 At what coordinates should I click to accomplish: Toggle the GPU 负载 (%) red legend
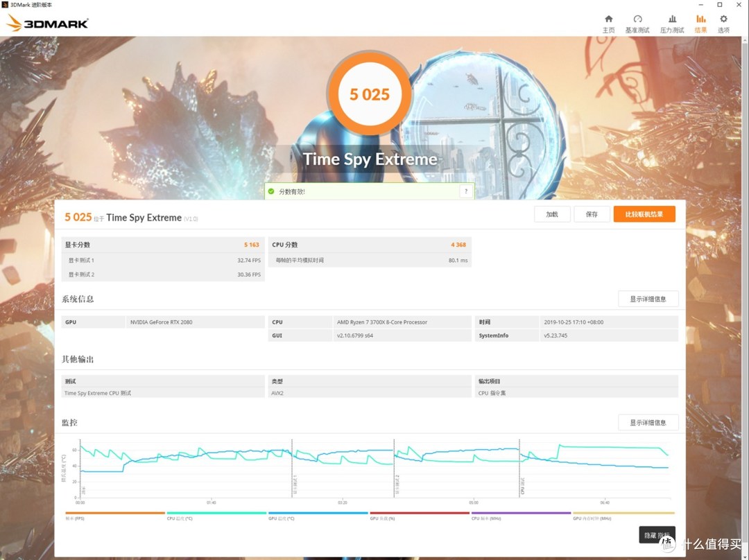(420, 516)
